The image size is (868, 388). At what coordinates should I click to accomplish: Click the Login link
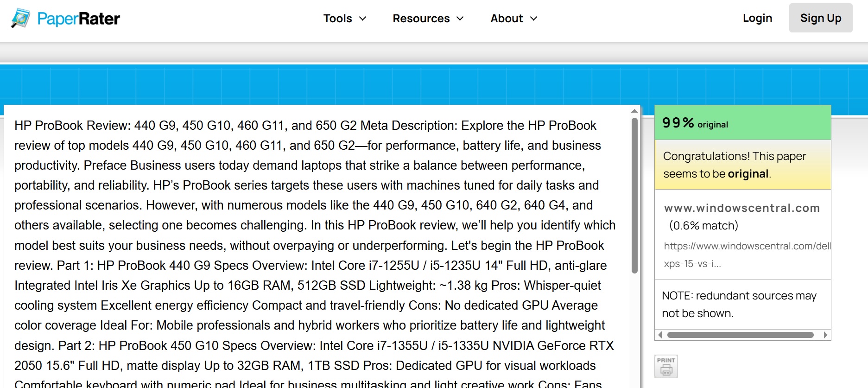coord(757,18)
